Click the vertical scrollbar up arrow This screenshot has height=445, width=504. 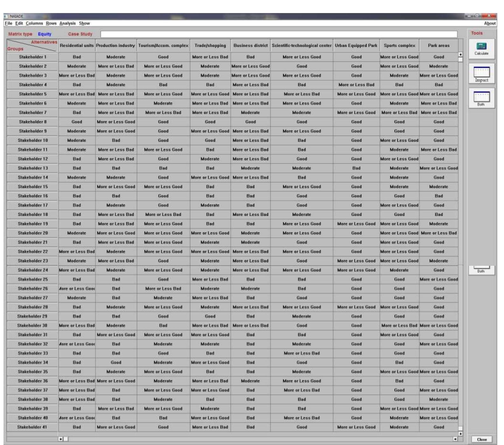pos(460,55)
